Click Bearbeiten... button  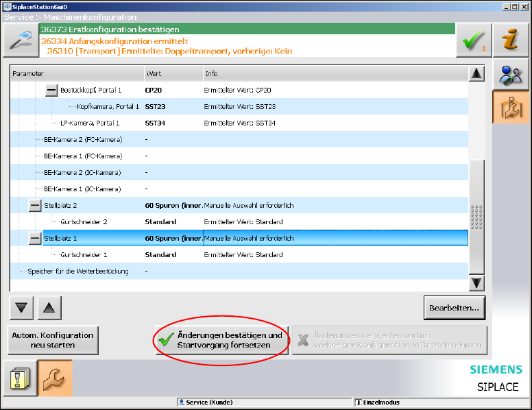click(455, 308)
